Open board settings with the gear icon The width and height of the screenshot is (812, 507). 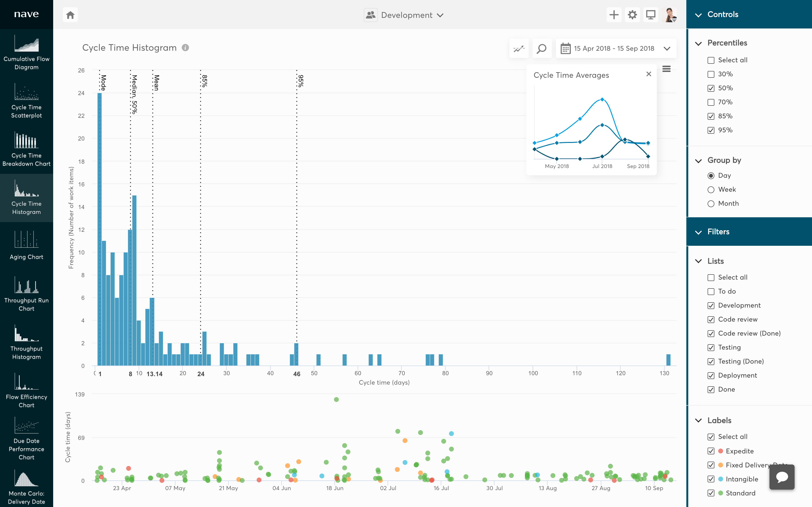coord(632,14)
